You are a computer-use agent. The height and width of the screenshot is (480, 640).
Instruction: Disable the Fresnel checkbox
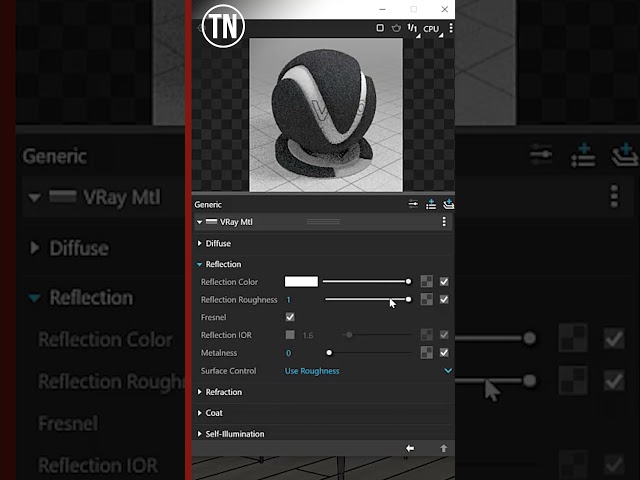pyautogui.click(x=290, y=317)
